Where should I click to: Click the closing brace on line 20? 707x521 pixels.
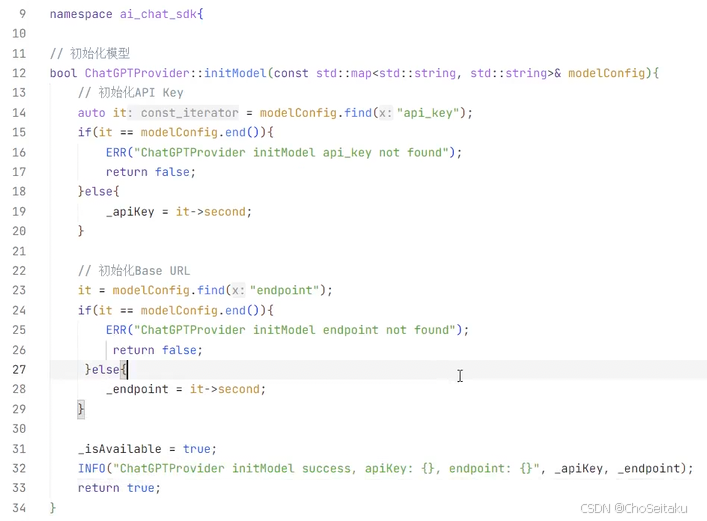(81, 231)
